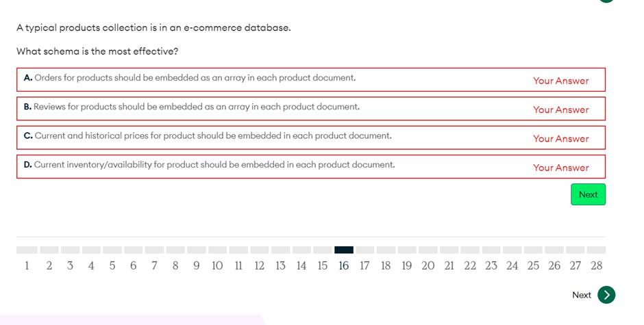Go to question 8
Image resolution: width=644 pixels, height=325 pixels.
[x=175, y=265]
